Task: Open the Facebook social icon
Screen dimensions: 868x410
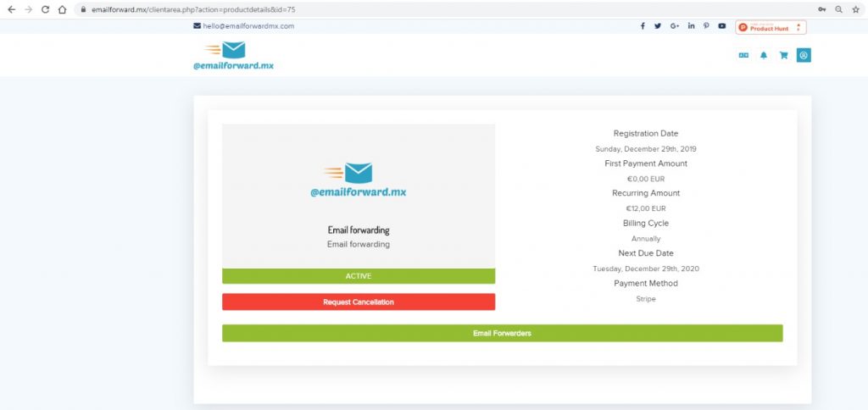Action: (643, 26)
